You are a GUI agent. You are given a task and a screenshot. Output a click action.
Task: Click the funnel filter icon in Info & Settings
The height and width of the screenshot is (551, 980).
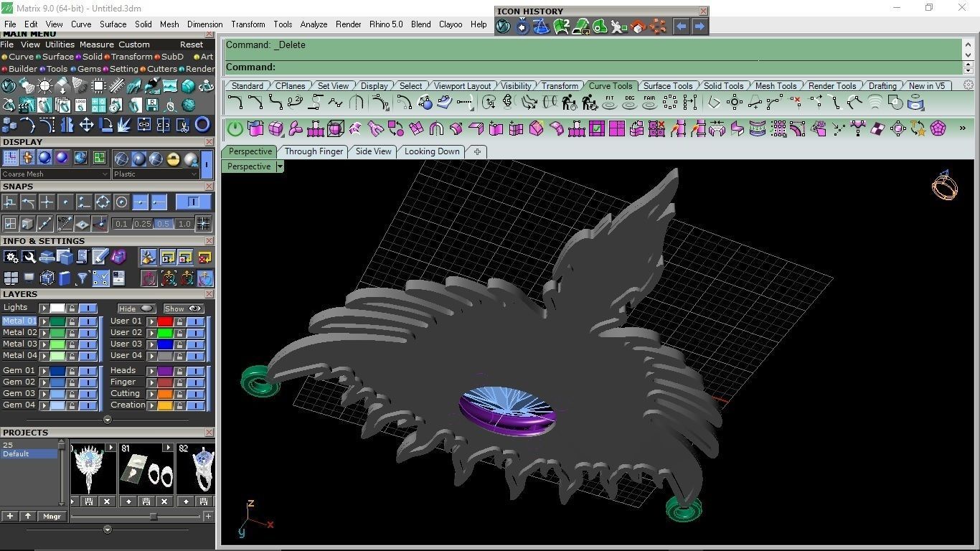click(82, 278)
